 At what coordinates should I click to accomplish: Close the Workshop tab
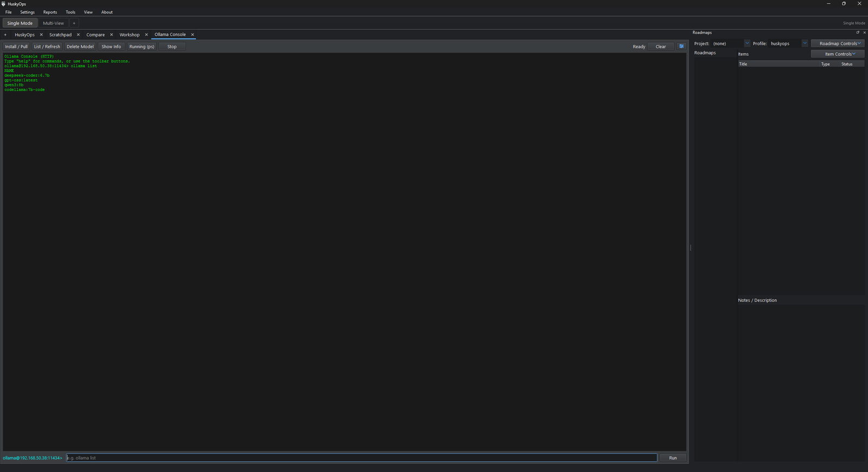click(x=146, y=35)
